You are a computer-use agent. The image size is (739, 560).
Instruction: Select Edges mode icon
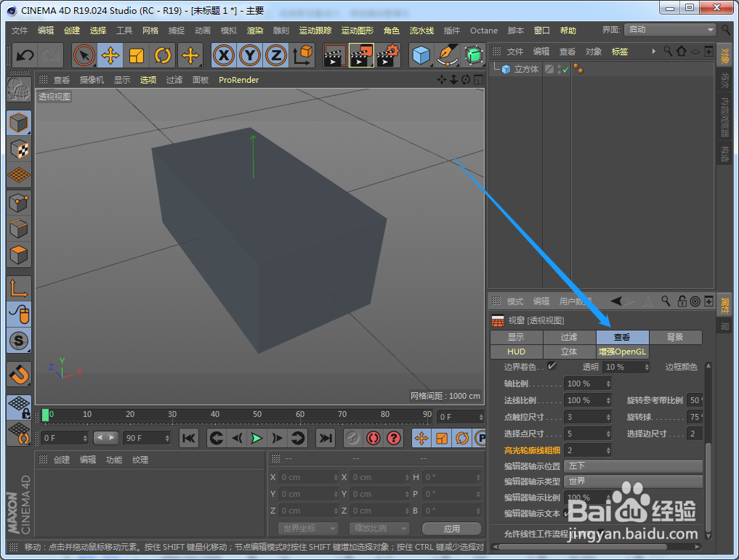[x=19, y=230]
